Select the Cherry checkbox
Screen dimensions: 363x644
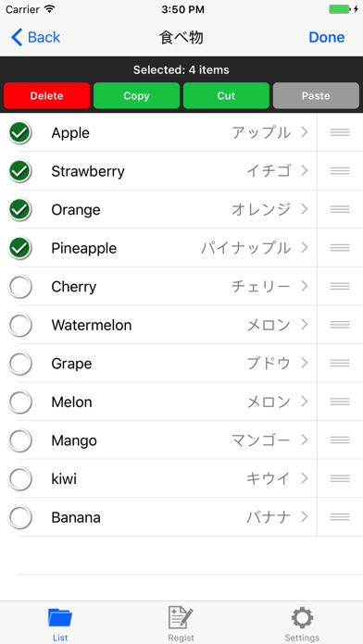pyautogui.click(x=19, y=286)
